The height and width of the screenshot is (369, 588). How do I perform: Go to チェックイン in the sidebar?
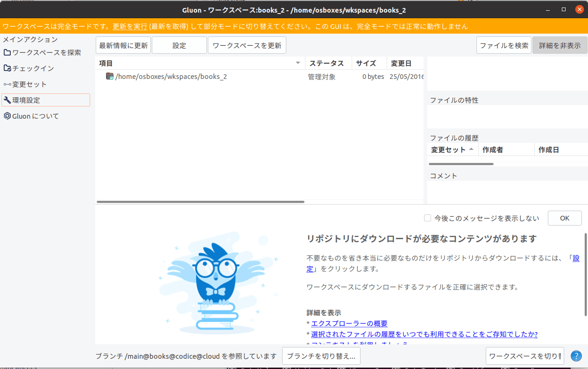pos(46,68)
